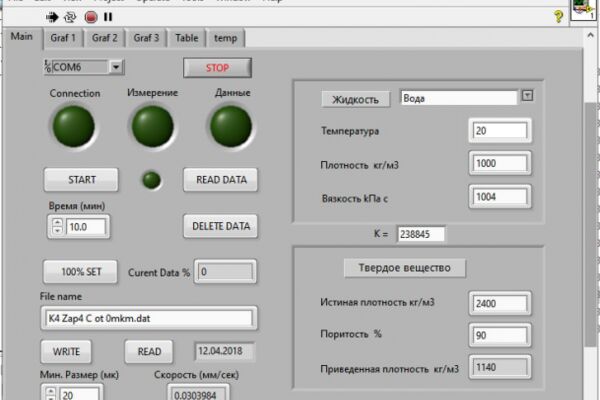Click the Connection indicator LED

[73, 126]
